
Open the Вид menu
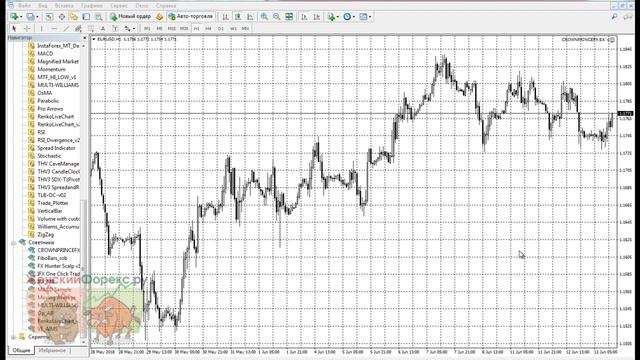43,6
